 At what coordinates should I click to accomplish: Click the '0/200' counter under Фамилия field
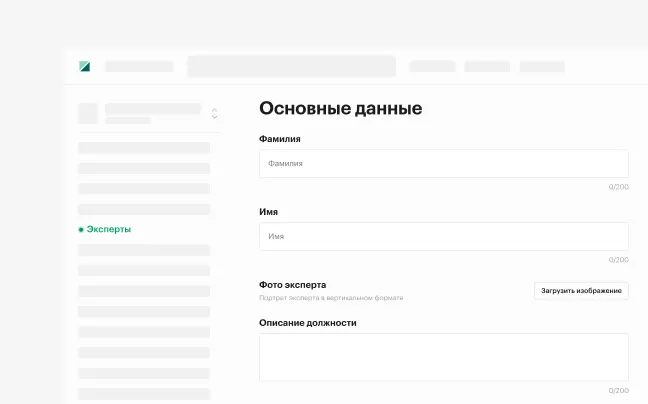(619, 187)
